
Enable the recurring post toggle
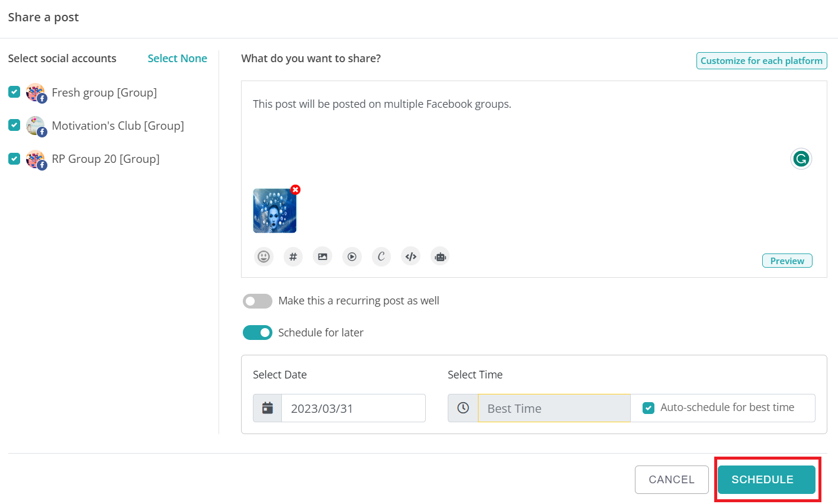tap(257, 301)
